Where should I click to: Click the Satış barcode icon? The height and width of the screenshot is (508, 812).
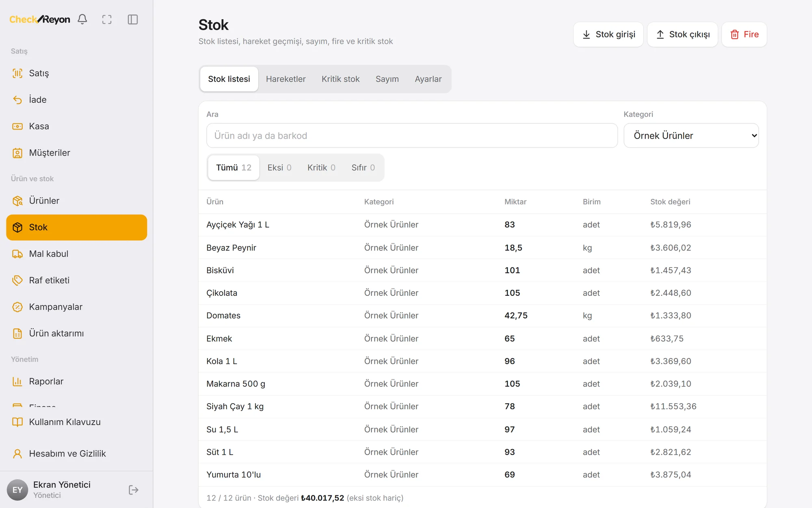coord(17,73)
